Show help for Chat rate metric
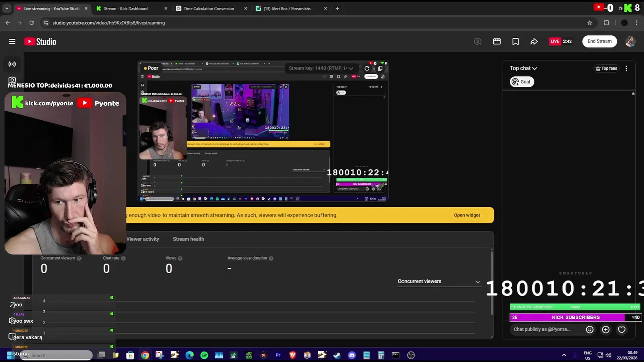This screenshot has height=362, width=644. pyautogui.click(x=123, y=258)
